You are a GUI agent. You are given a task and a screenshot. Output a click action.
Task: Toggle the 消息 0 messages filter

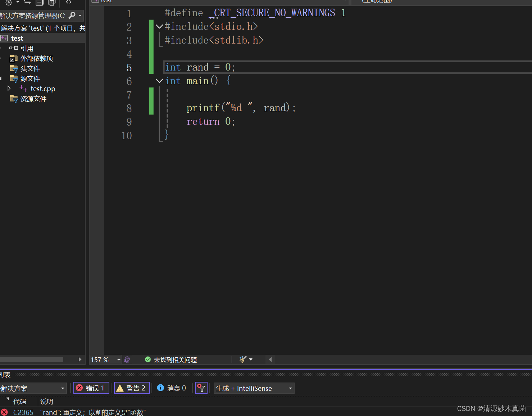pos(172,388)
